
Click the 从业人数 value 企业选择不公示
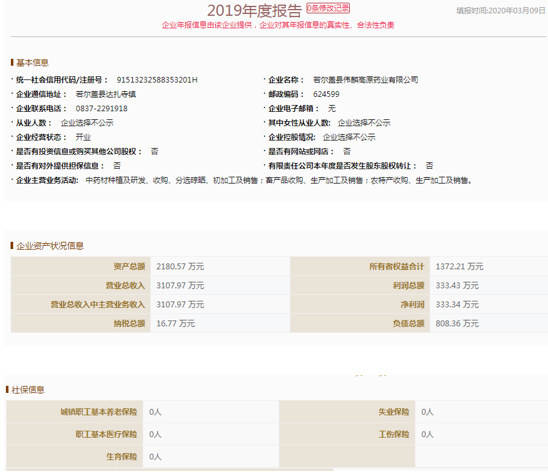point(87,123)
